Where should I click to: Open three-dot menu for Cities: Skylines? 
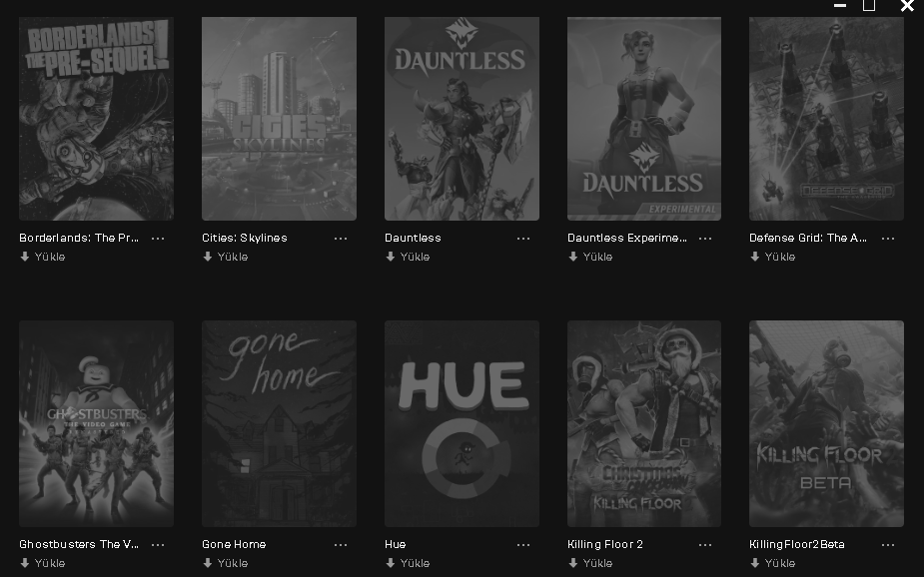[x=340, y=239]
